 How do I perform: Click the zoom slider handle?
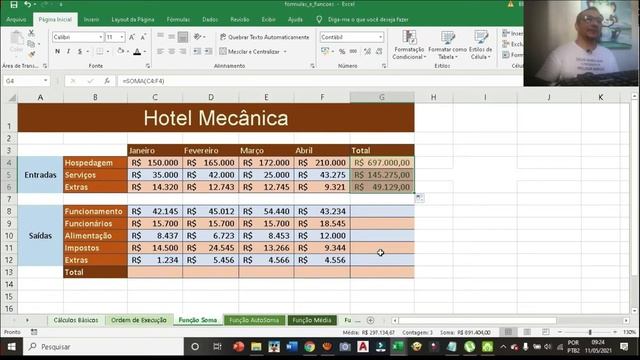click(x=590, y=332)
